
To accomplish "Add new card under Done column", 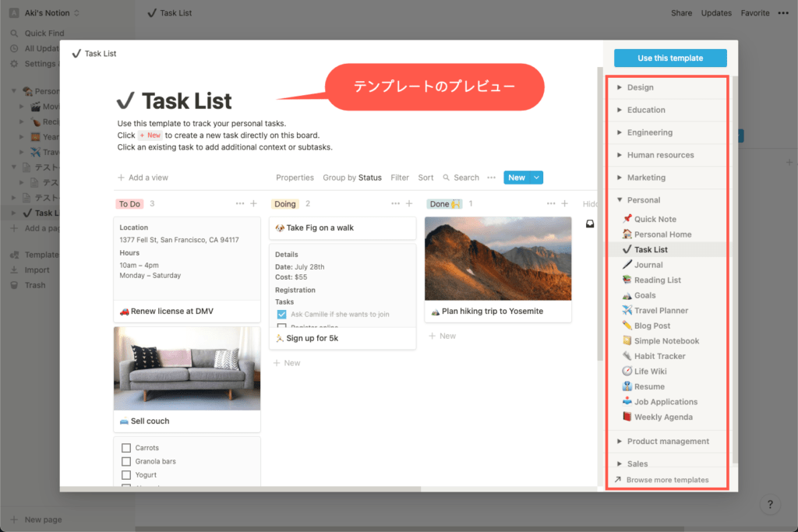I will [443, 336].
